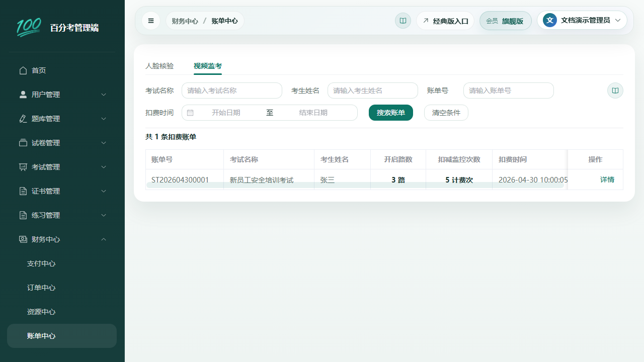644x362 pixels.
Task: Expand the 证书管理 chevron
Action: point(104,191)
